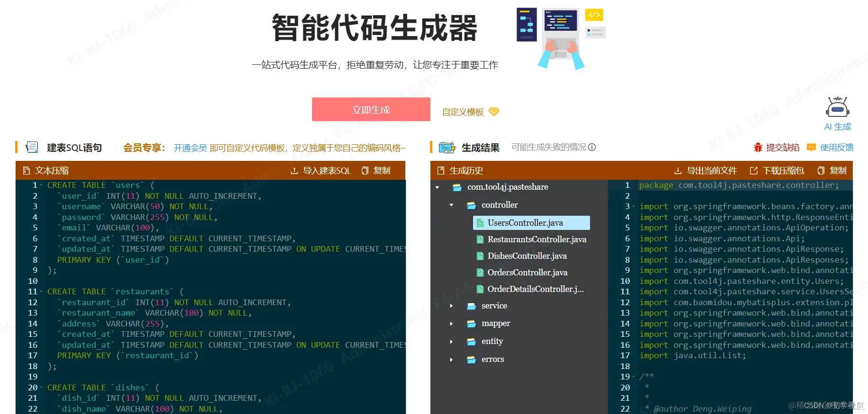Expand the service folder arrow
This screenshot has height=414, width=868.
coord(451,306)
